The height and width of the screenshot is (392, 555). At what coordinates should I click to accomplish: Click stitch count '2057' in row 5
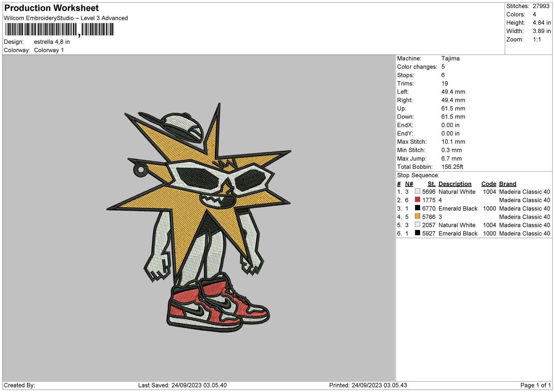[x=429, y=225]
